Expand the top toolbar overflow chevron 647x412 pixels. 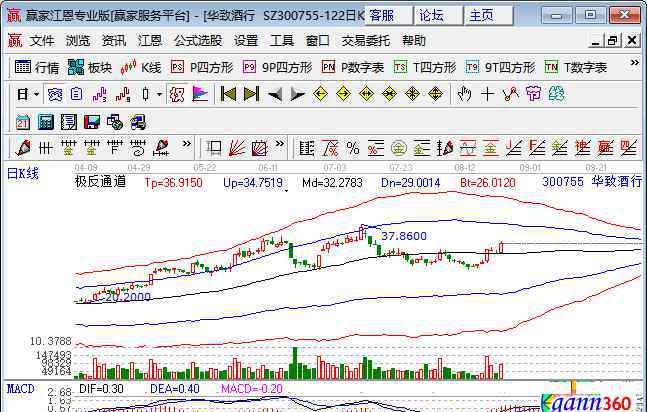point(634,63)
